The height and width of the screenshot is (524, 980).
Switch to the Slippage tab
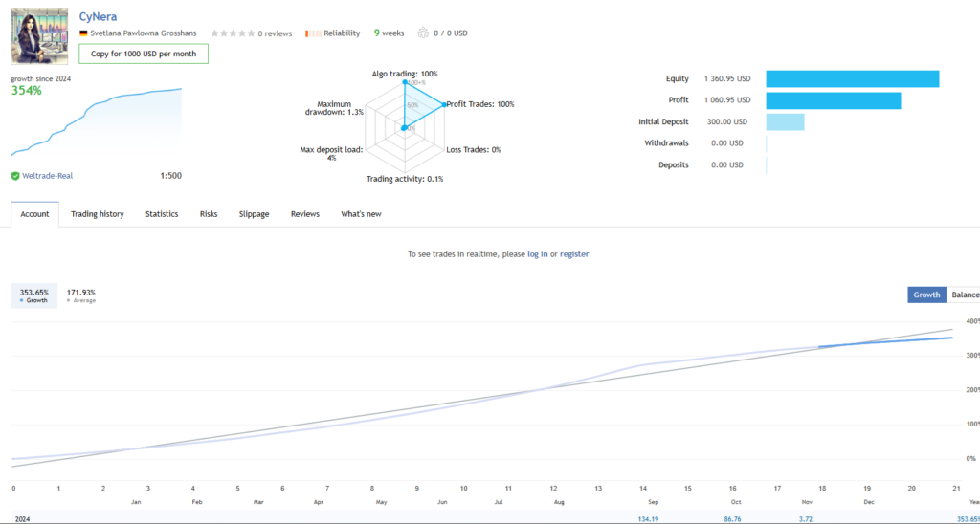(x=254, y=214)
